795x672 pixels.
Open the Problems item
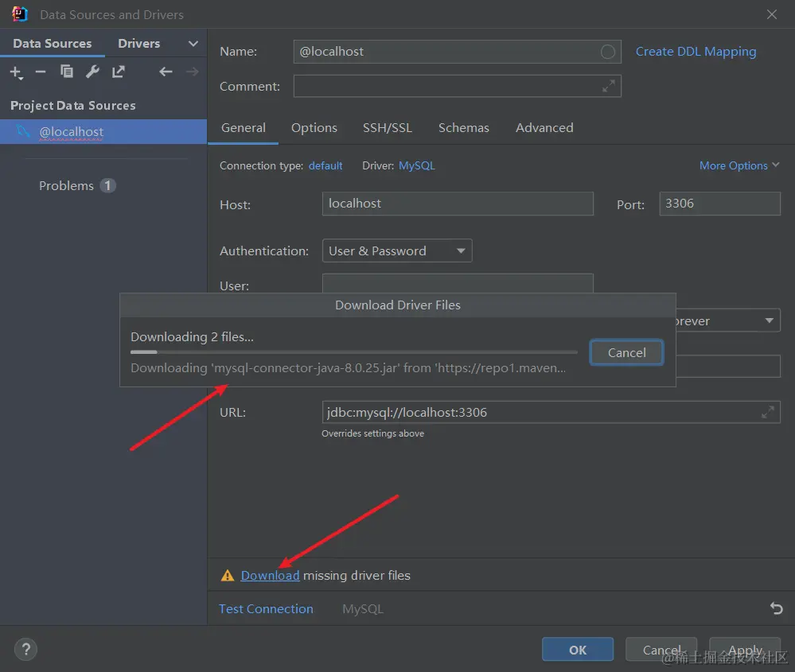[66, 186]
